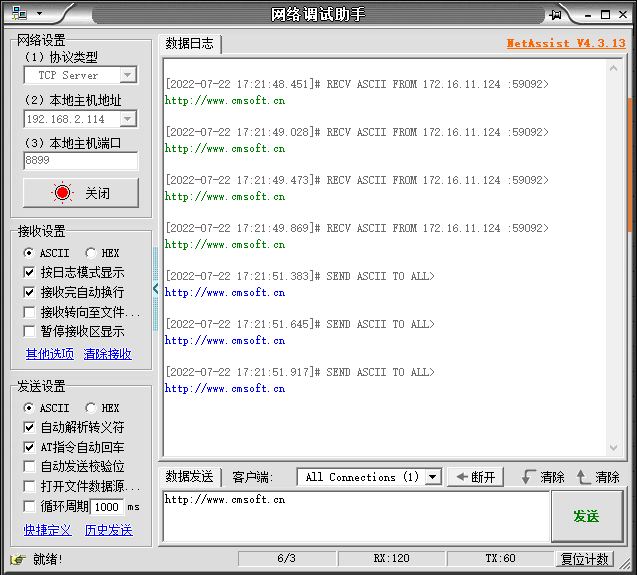Expand the local host address dropdown
637x575 pixels.
[x=127, y=119]
